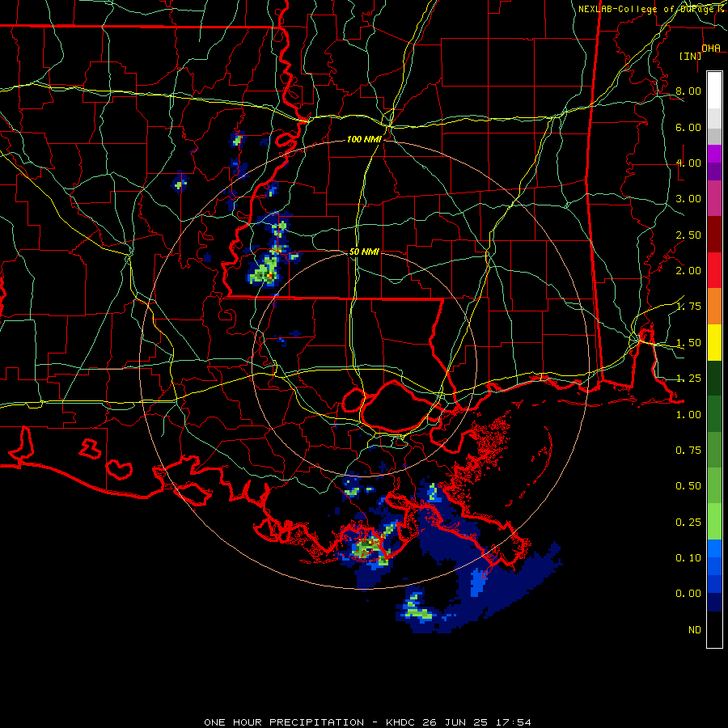Click the 1.75 legend value
The image size is (728, 728).
pos(688,307)
